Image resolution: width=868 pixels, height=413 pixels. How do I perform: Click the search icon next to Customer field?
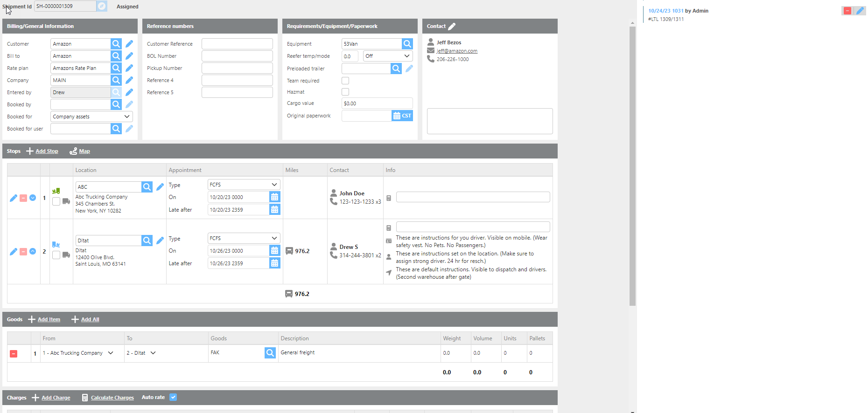[116, 44]
